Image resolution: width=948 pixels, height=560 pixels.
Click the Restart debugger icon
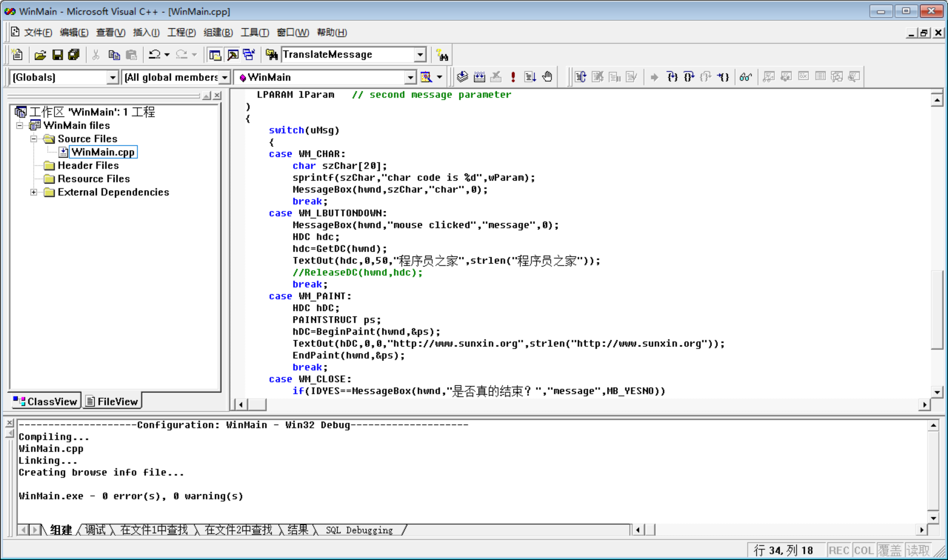581,77
